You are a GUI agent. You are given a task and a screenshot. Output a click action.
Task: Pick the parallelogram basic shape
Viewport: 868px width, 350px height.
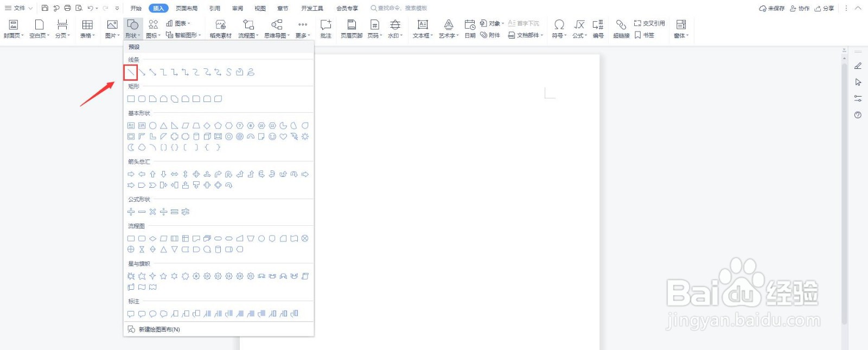[x=185, y=125]
